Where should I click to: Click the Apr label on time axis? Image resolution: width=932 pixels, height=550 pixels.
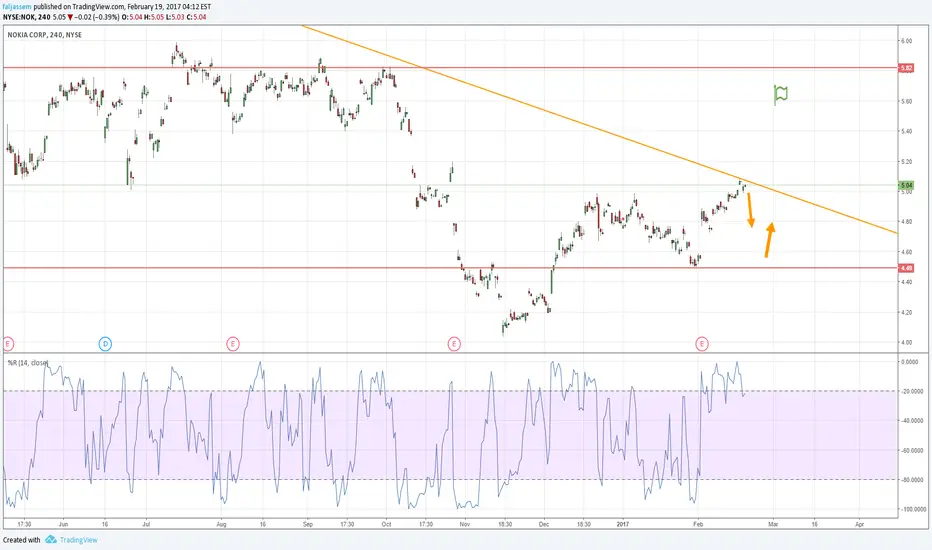tap(859, 524)
